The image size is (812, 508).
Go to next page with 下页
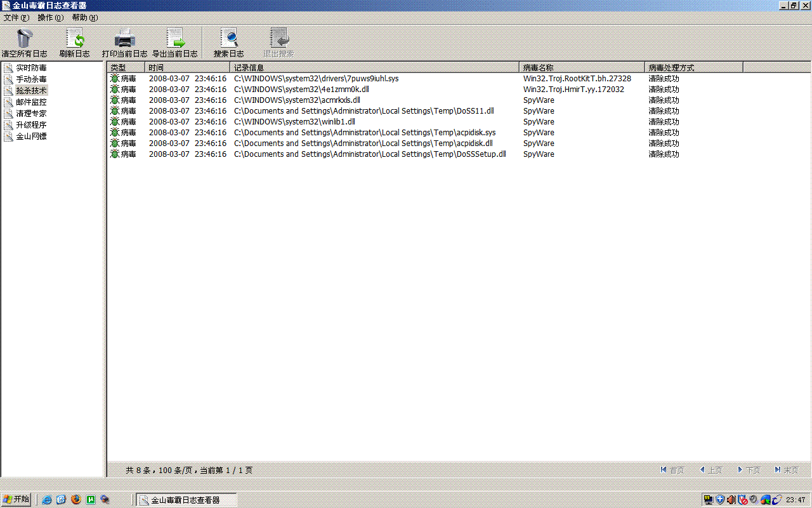click(749, 471)
